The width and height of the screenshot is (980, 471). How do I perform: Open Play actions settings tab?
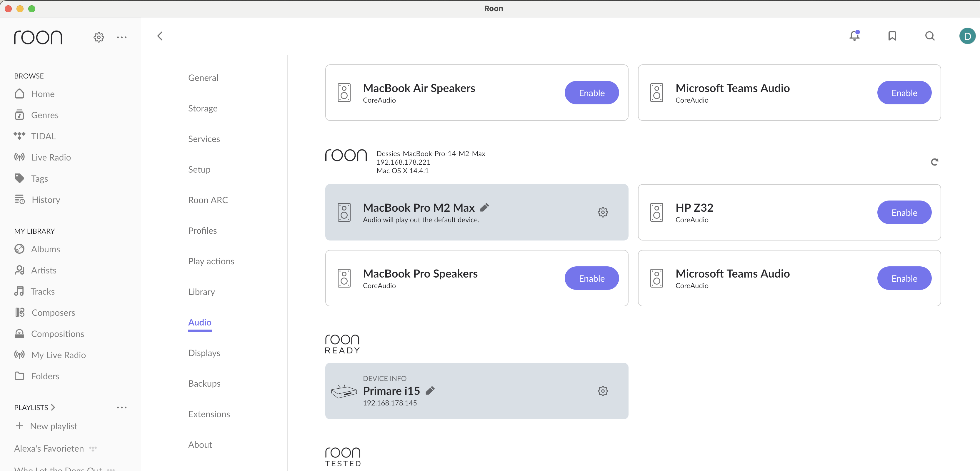point(211,262)
